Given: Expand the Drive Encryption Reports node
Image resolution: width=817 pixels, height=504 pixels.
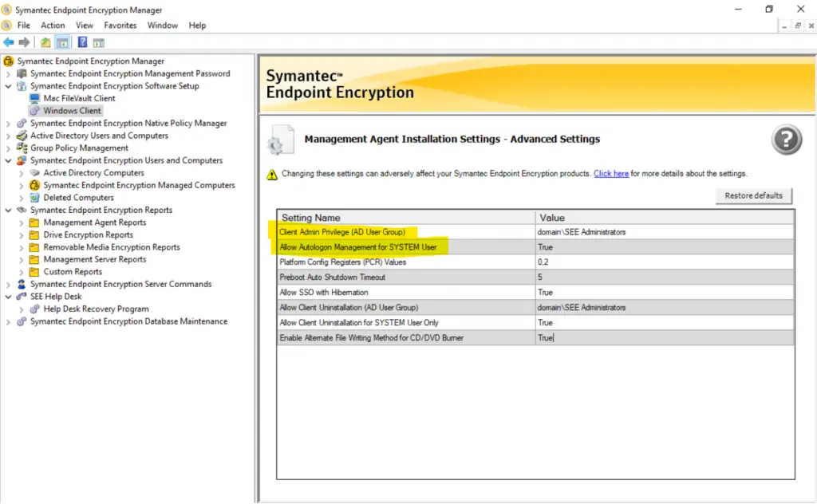Looking at the screenshot, I should 22,235.
